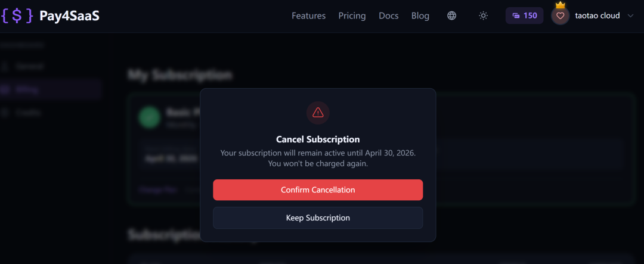Open the Docs link in navbar
The width and height of the screenshot is (644, 264).
tap(389, 16)
